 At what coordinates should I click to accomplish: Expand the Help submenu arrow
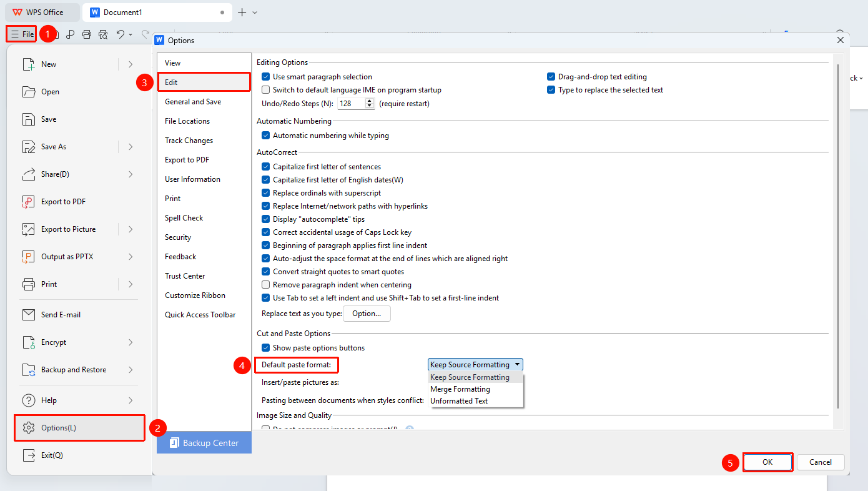point(131,400)
